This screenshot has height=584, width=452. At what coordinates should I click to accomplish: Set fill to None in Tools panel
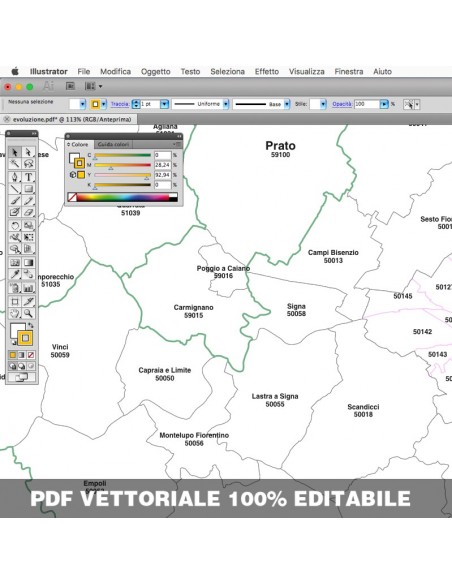click(31, 355)
